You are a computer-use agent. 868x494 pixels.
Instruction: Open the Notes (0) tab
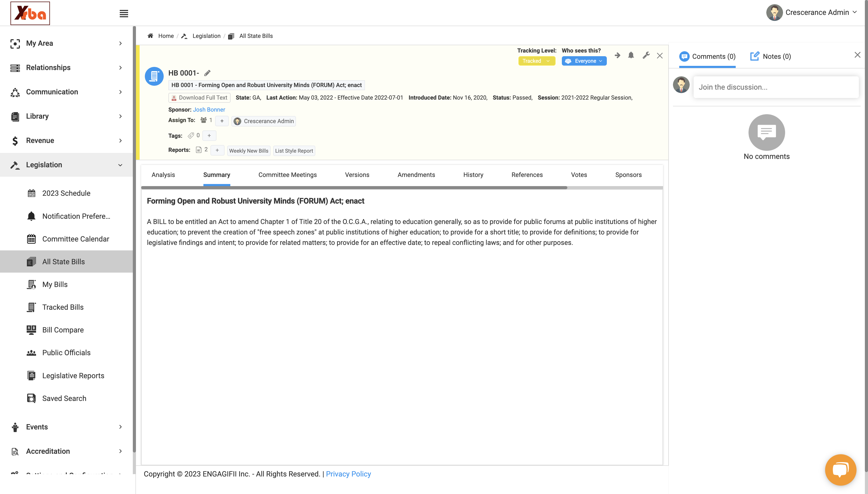pyautogui.click(x=771, y=56)
